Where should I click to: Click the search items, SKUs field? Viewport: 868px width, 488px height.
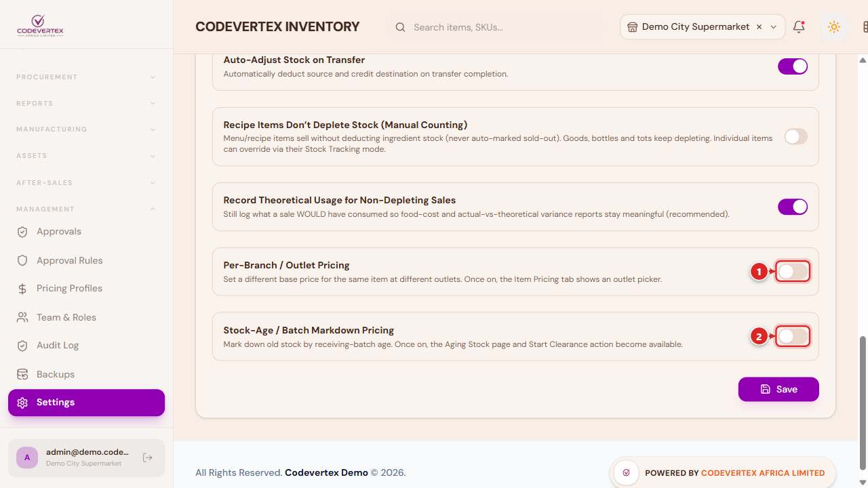[x=495, y=27]
